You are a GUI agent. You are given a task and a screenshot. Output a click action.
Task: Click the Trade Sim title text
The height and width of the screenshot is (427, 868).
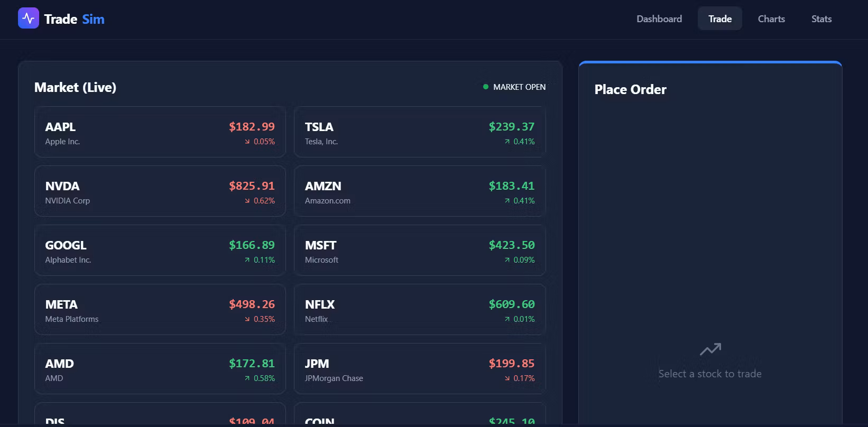[74, 19]
